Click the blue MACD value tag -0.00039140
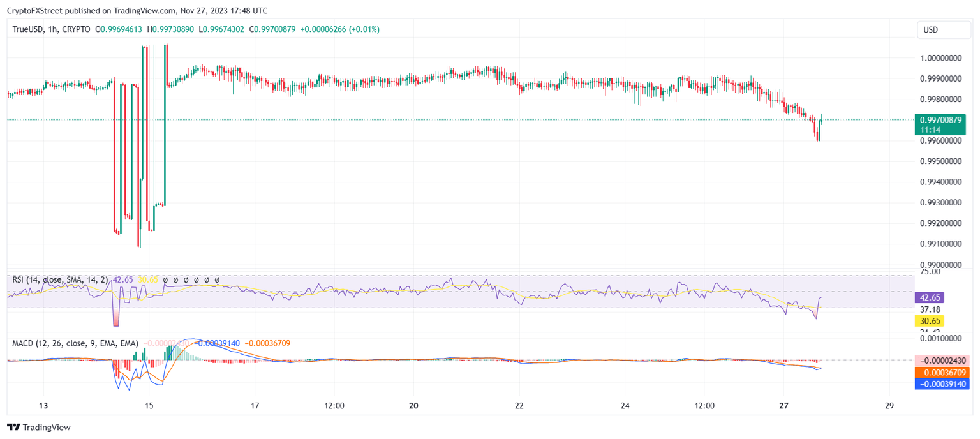980x439 pixels. point(941,383)
